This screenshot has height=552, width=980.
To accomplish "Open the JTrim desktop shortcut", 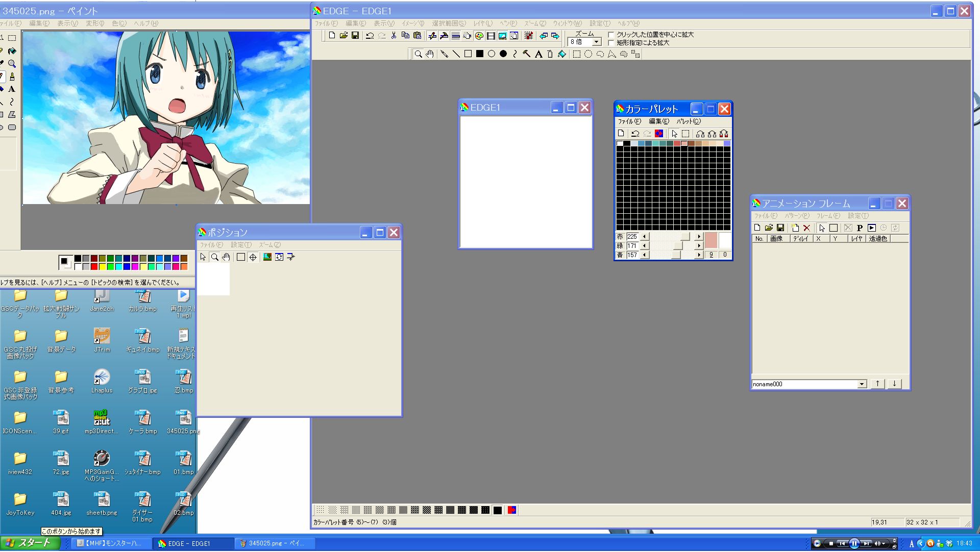I will 102,340.
